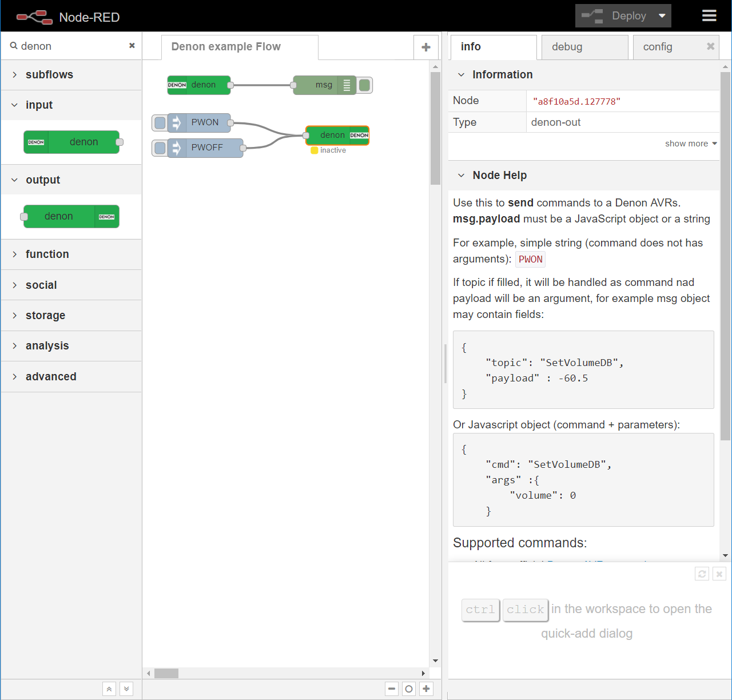Trigger the PWOFF inject node button
This screenshot has height=700, width=732.
[x=160, y=148]
